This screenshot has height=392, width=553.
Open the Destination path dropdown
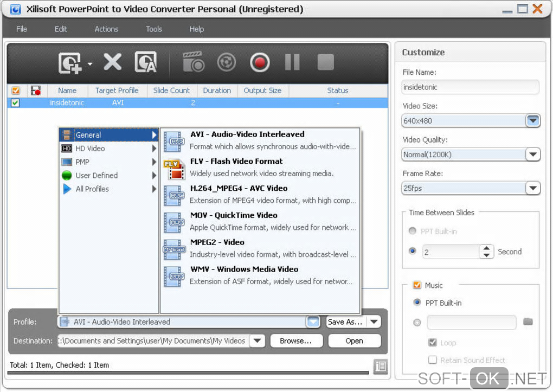[x=257, y=341]
